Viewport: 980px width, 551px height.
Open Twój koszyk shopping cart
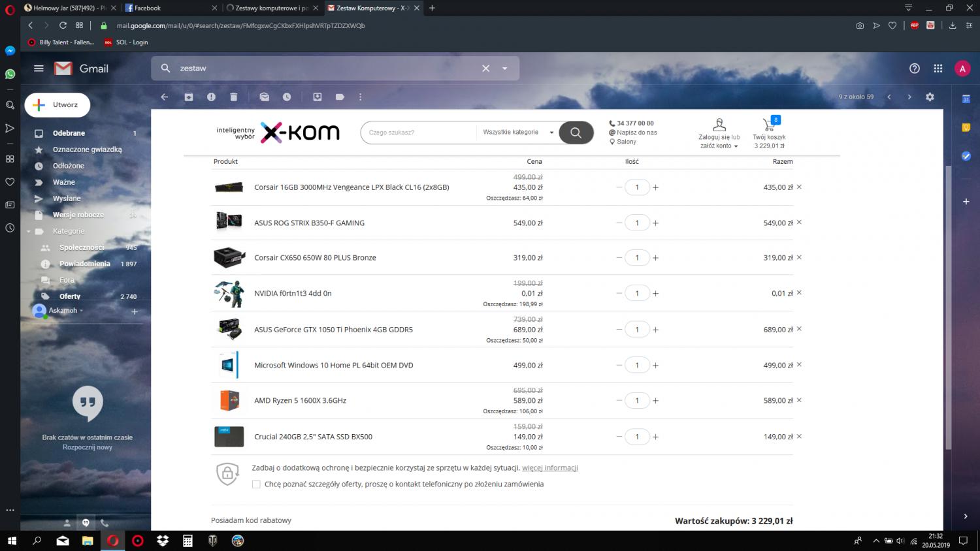coord(769,133)
